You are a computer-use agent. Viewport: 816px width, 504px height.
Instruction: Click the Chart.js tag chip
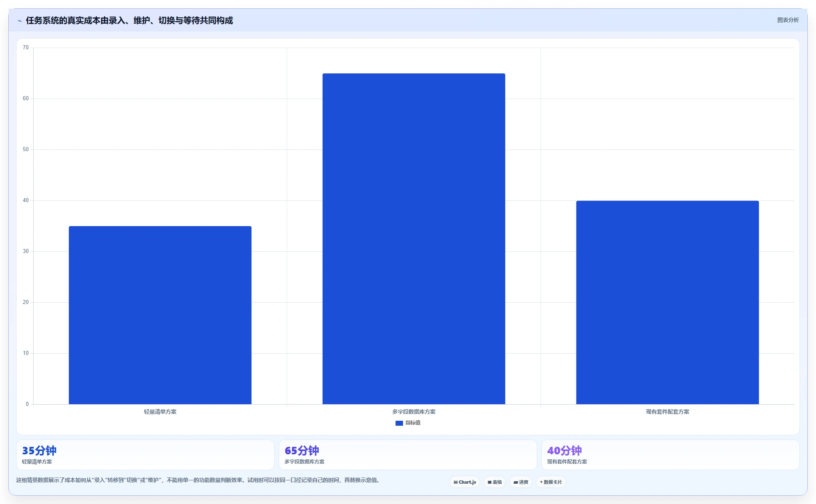point(465,482)
